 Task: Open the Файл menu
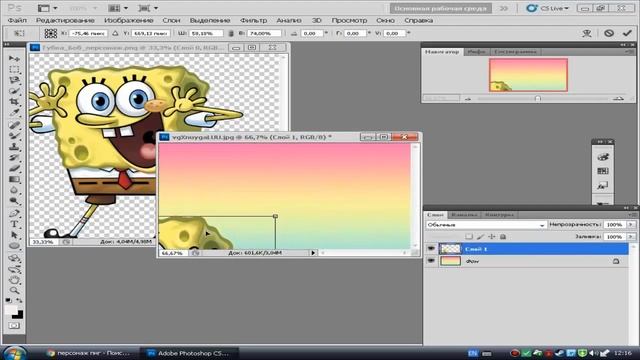(17, 20)
